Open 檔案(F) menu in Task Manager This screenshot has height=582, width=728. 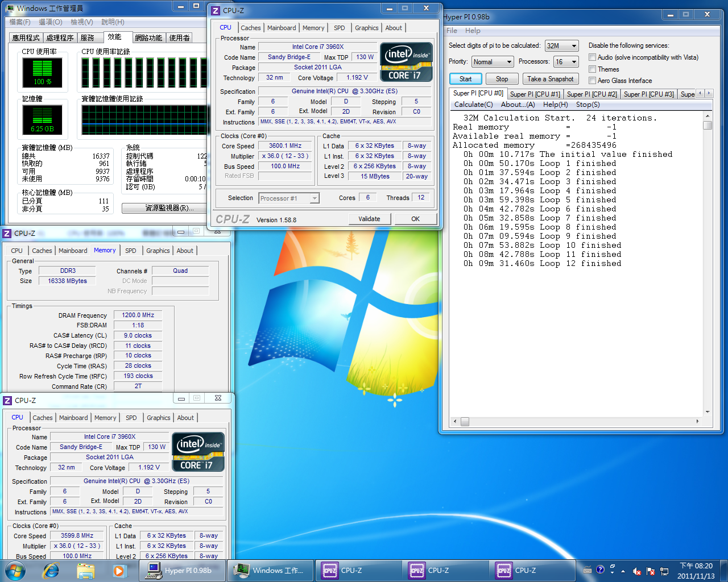tap(20, 22)
